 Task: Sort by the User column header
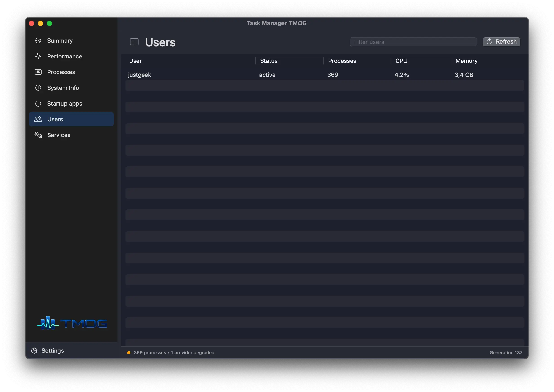click(x=135, y=61)
